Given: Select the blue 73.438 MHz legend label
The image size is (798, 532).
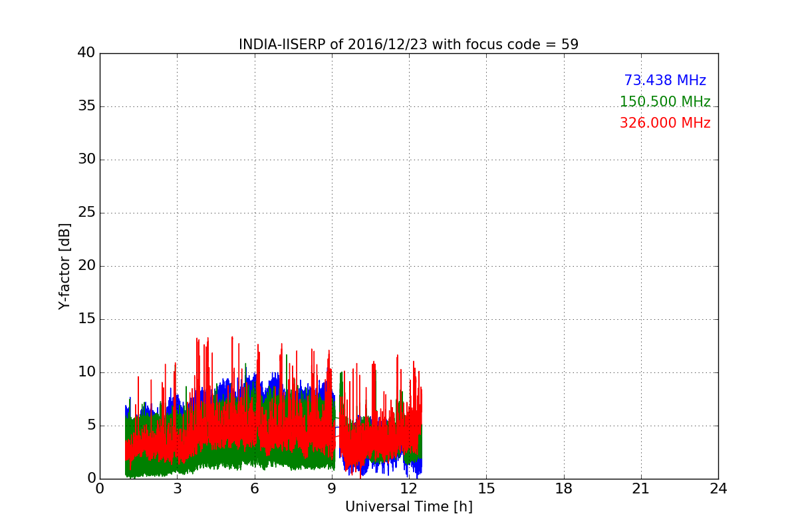Looking at the screenshot, I should point(665,80).
